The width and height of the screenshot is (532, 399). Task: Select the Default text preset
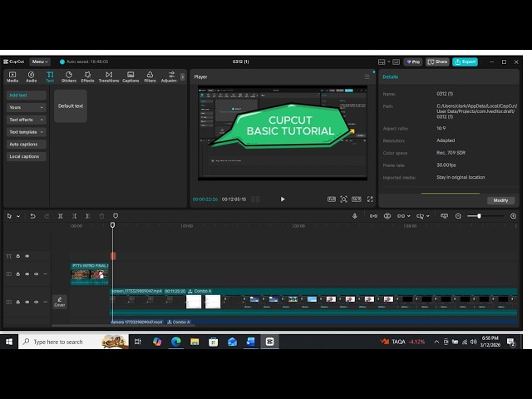[71, 106]
